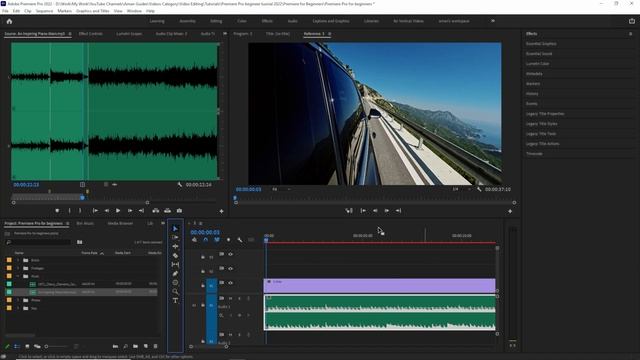Click the Source monitor blue playhead

pyautogui.click(x=82, y=198)
